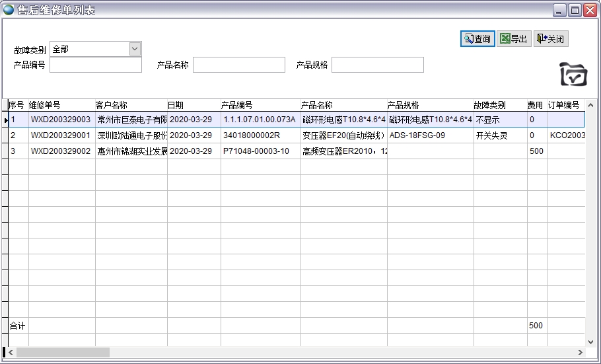
Task: Focus the 产品名称 text box
Action: [238, 65]
